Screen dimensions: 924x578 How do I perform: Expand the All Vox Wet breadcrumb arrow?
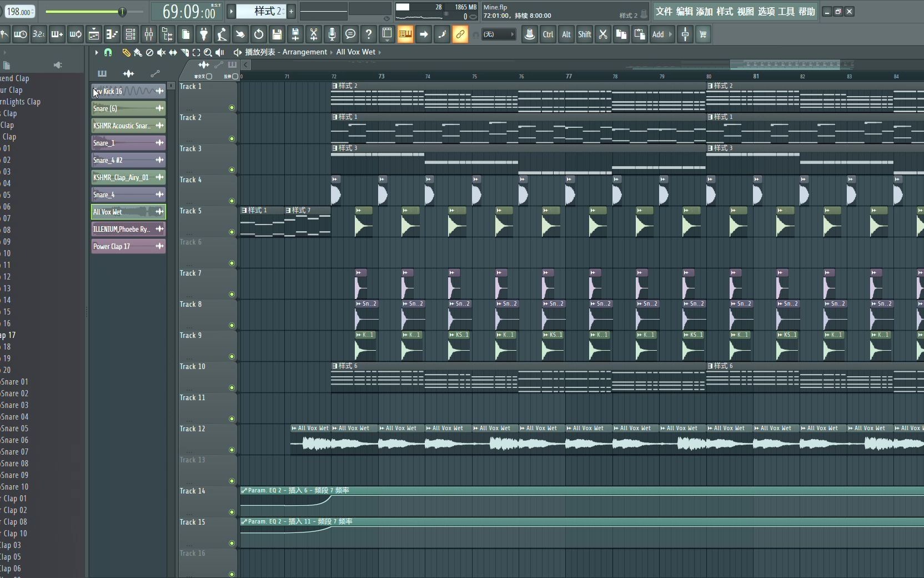(x=380, y=52)
